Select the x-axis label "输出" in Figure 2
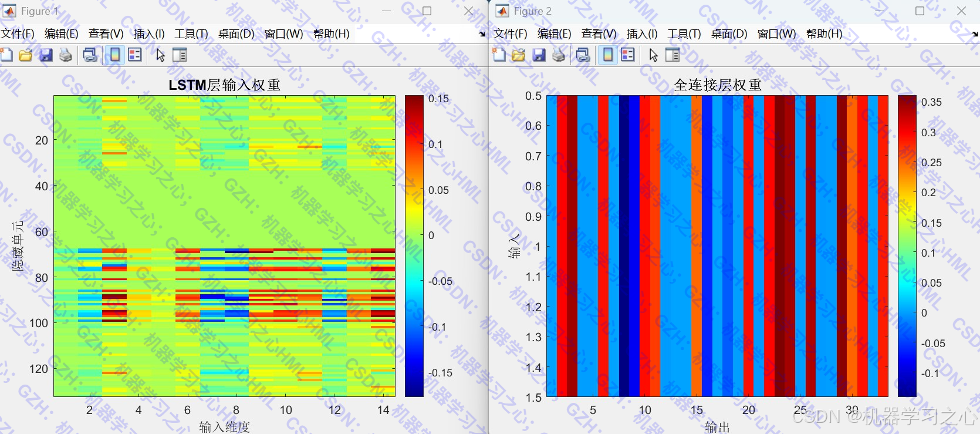The image size is (980, 434). (717, 427)
